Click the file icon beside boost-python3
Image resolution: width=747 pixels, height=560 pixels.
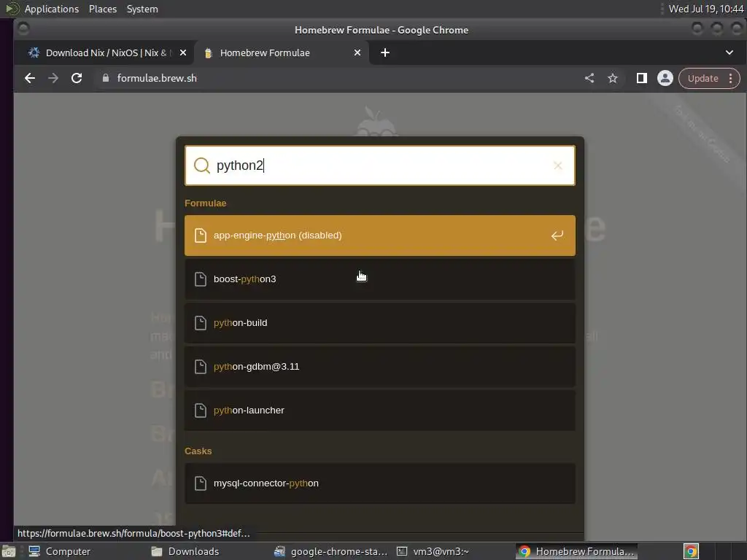[x=201, y=279]
